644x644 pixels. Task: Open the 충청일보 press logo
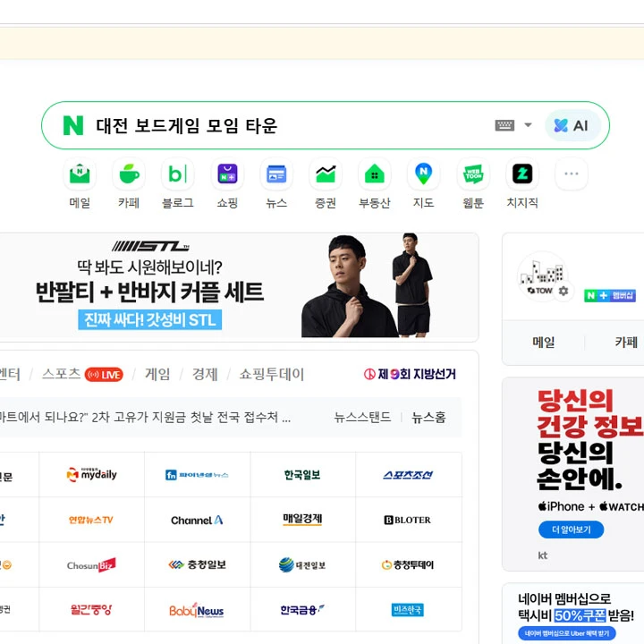[x=197, y=564]
